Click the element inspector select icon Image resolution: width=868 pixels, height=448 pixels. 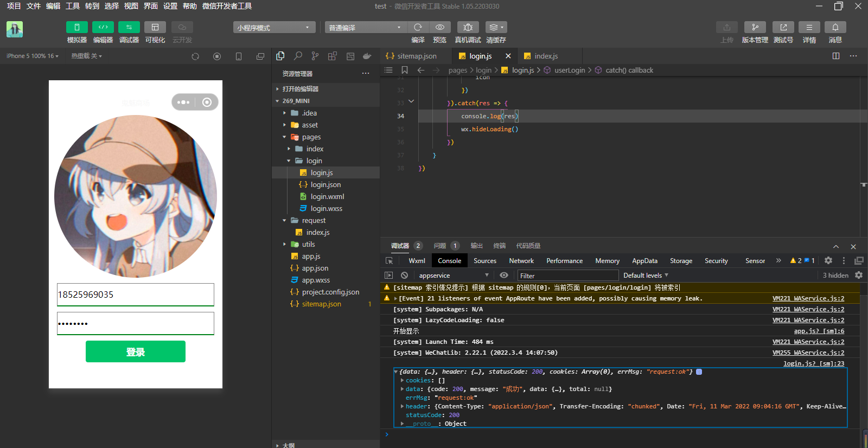tap(389, 261)
